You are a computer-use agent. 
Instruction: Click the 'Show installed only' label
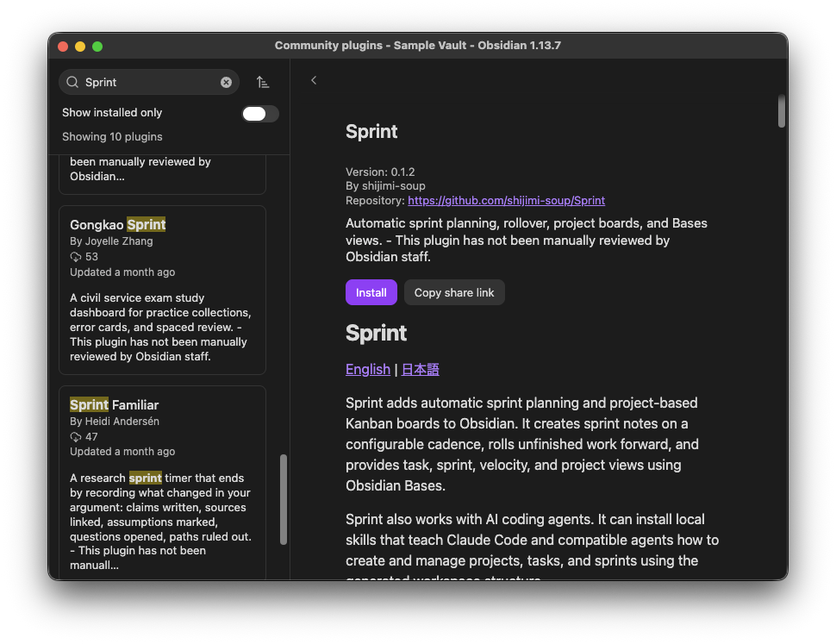click(112, 112)
